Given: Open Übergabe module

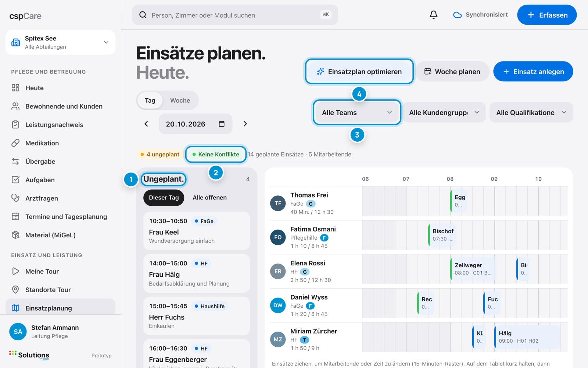Looking at the screenshot, I should (61, 162).
